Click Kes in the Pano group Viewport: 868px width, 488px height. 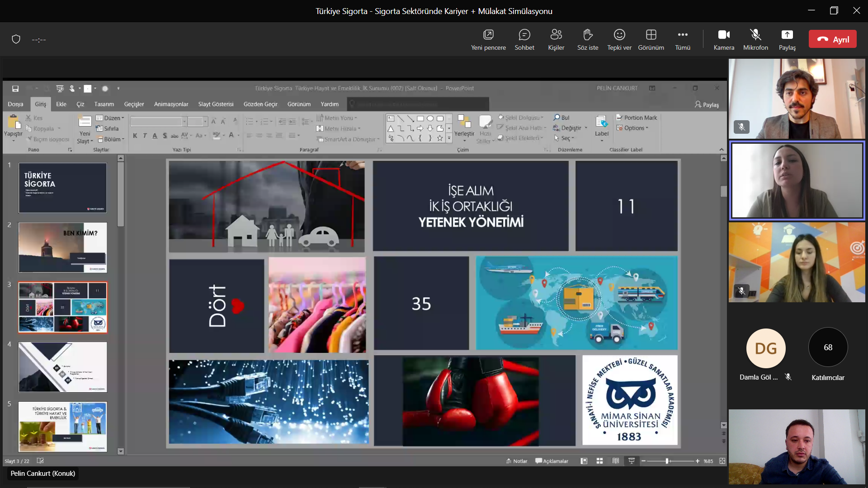[x=34, y=118]
